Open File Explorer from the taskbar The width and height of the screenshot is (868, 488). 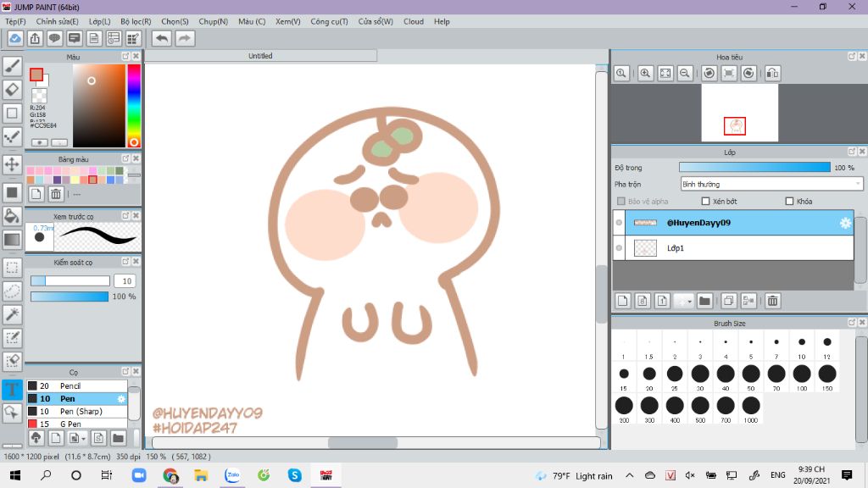point(201,474)
